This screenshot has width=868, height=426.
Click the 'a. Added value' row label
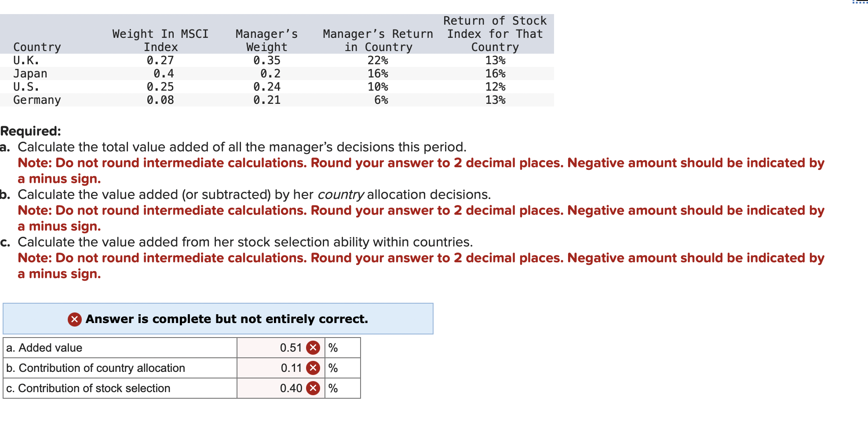point(44,347)
